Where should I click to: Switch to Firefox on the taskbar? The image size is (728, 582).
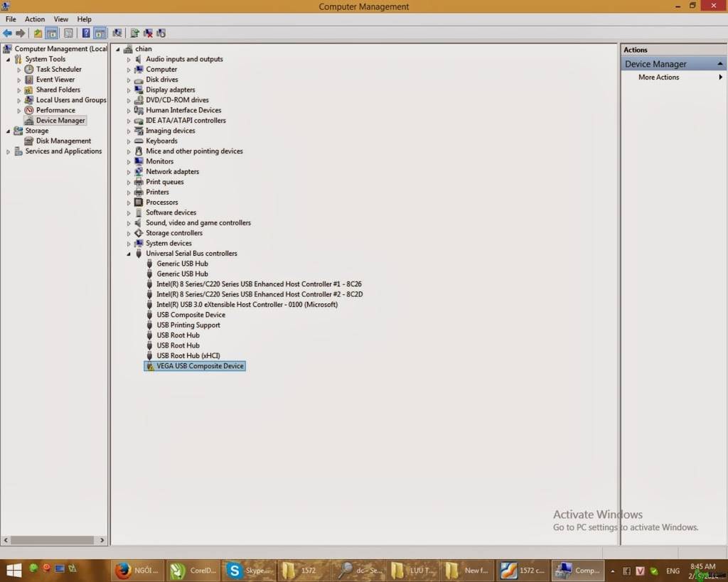137,571
